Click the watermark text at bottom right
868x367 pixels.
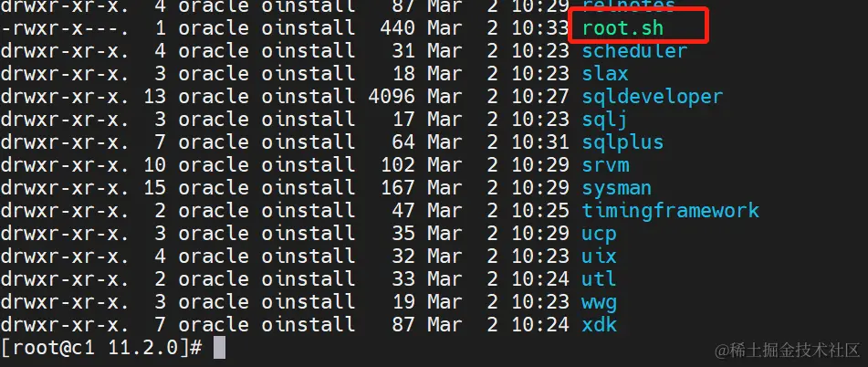pos(787,350)
